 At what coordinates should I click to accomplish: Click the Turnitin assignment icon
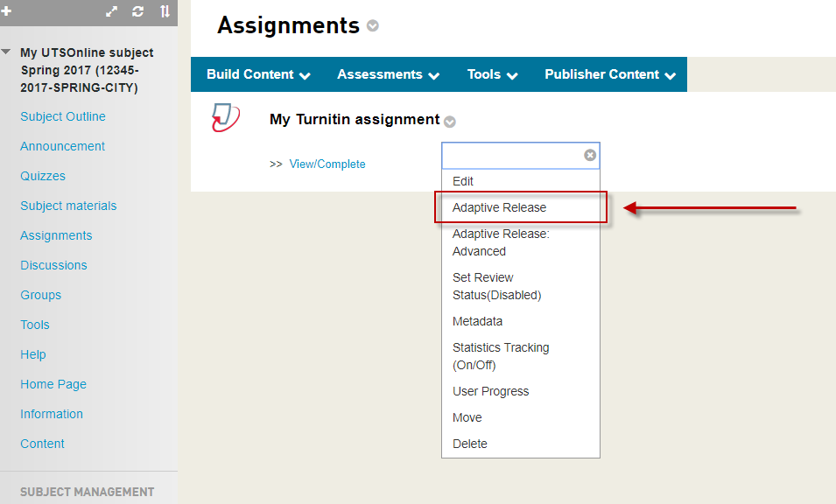coord(225,118)
